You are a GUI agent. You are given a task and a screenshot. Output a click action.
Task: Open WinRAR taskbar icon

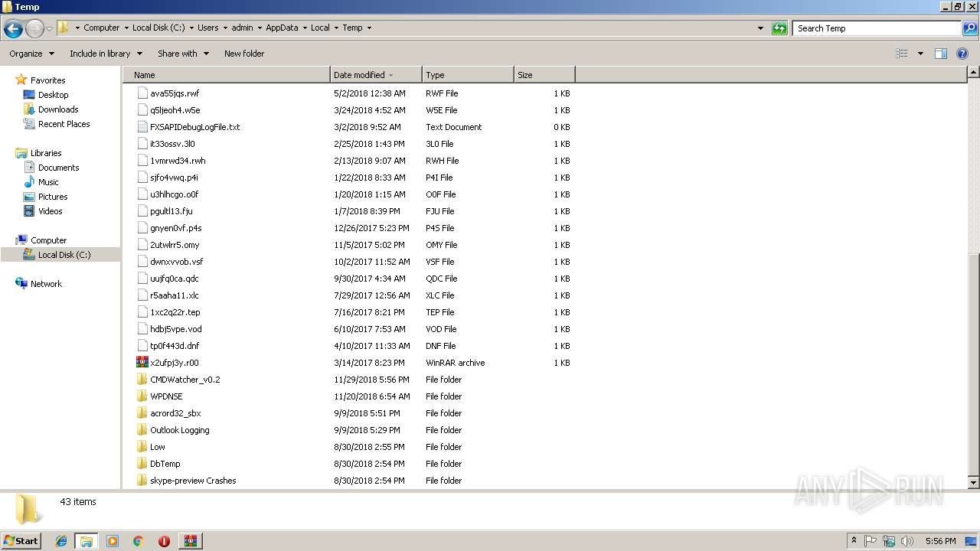pyautogui.click(x=190, y=541)
